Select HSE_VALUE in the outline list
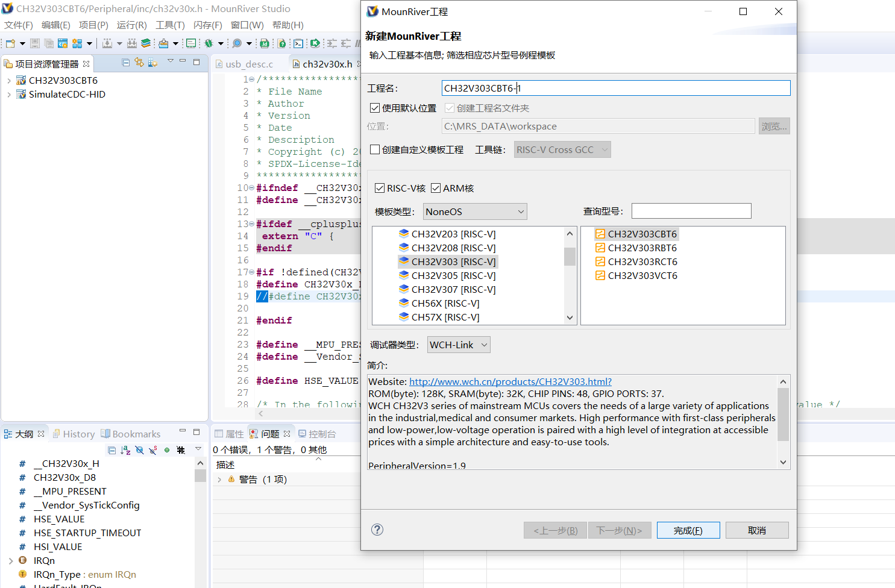The image size is (895, 588). [x=59, y=519]
